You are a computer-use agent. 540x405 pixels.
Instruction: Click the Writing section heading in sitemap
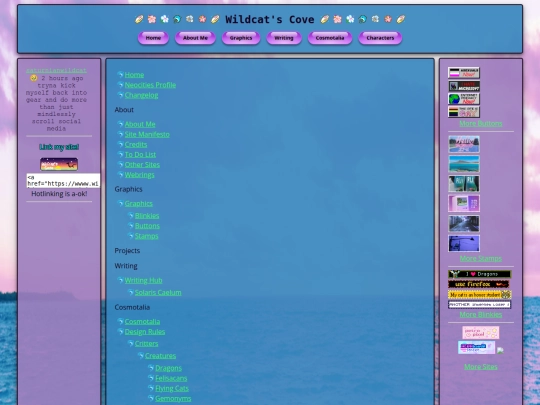coord(126,266)
